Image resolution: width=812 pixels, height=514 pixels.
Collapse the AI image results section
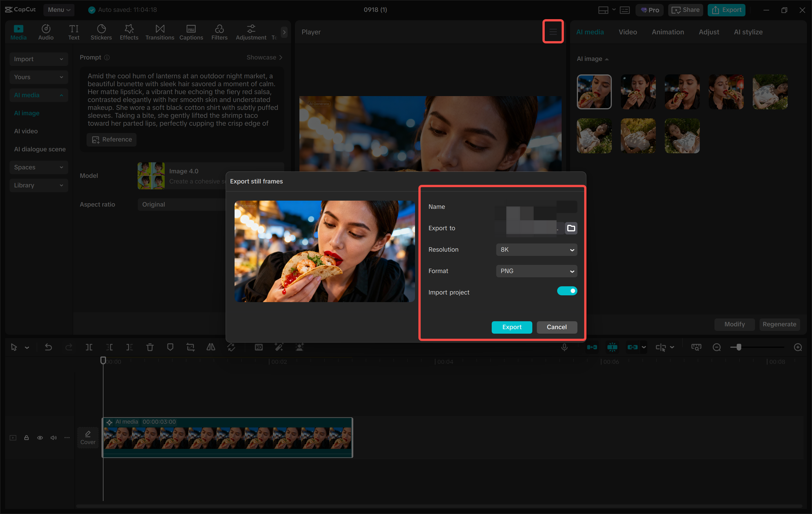point(606,59)
